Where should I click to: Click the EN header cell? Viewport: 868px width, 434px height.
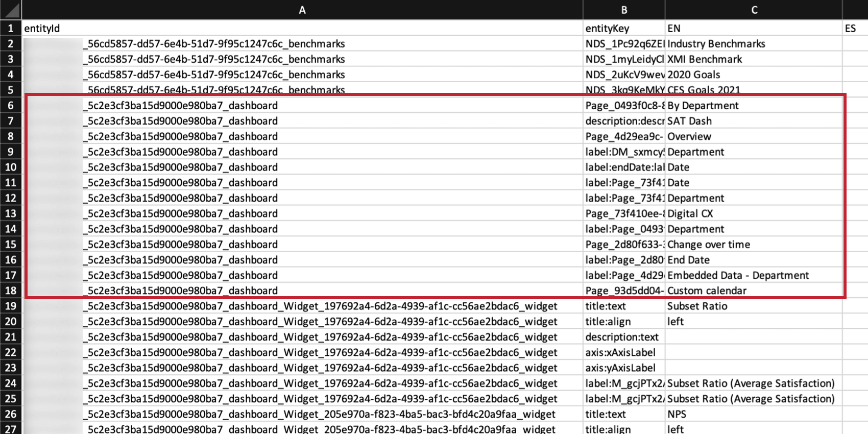pyautogui.click(x=754, y=28)
